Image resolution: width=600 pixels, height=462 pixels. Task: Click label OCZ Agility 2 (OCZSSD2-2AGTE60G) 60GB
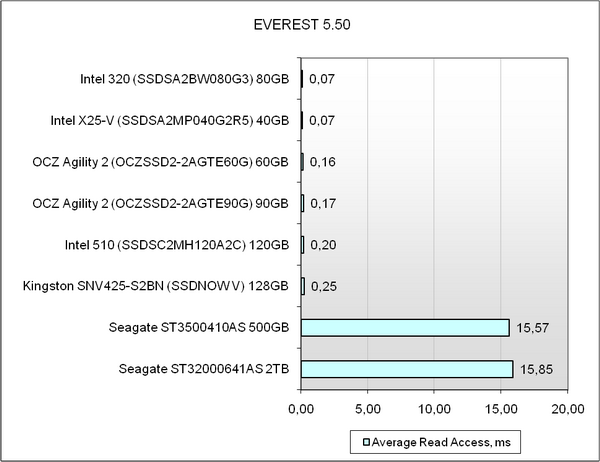[x=160, y=162]
